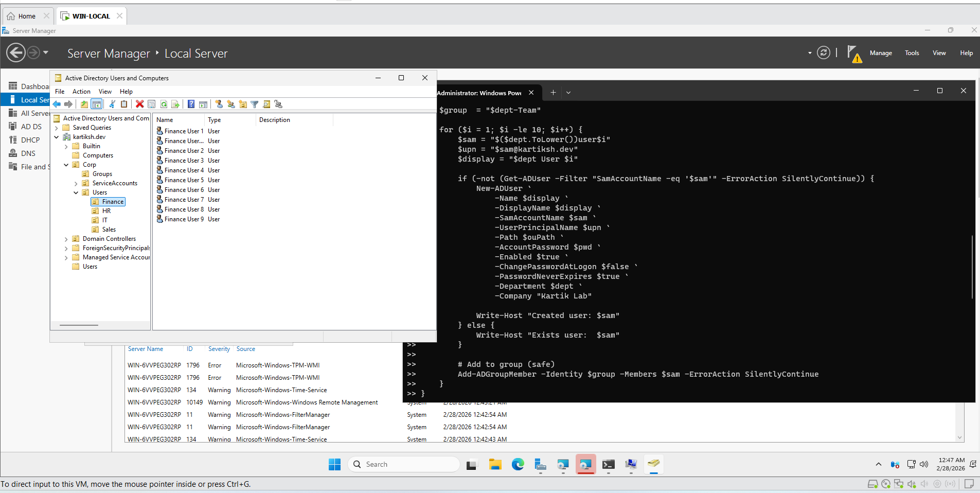The image size is (980, 493).
Task: Expand the ServiceAccounts node
Action: pos(76,184)
